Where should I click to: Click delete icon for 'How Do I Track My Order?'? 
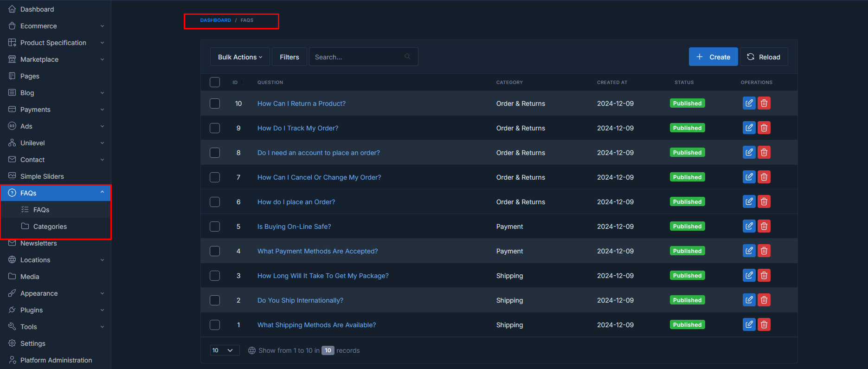(764, 128)
